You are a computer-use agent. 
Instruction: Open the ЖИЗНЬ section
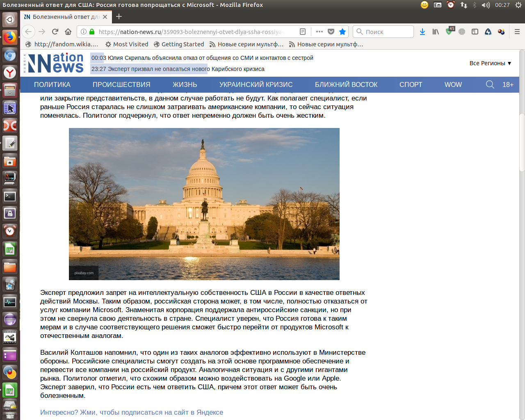[x=185, y=84]
